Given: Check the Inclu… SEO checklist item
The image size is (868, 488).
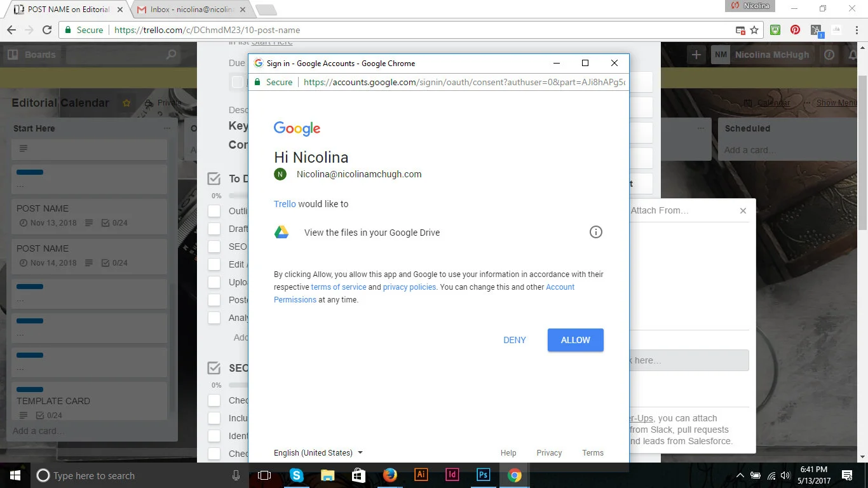Looking at the screenshot, I should tap(214, 418).
